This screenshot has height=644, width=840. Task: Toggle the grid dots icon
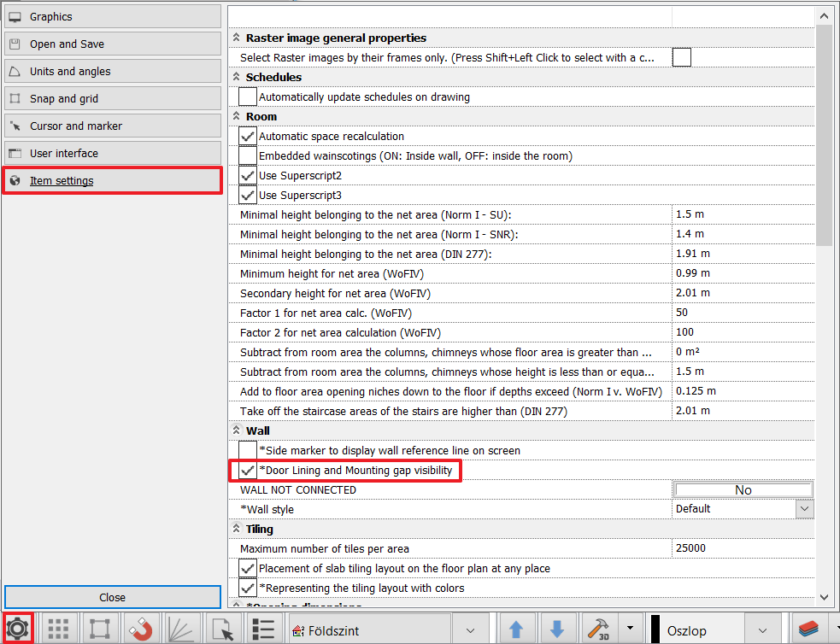(x=58, y=629)
